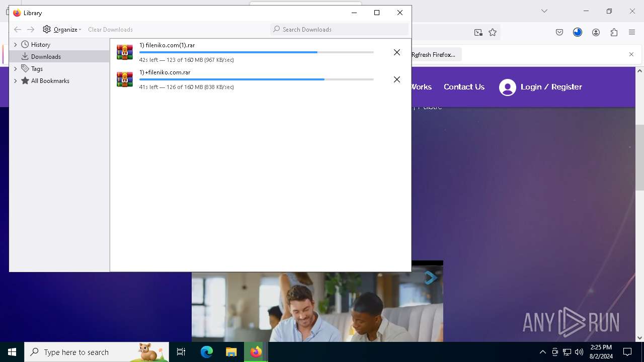
Task: Click the Library back arrow
Action: pyautogui.click(x=18, y=29)
